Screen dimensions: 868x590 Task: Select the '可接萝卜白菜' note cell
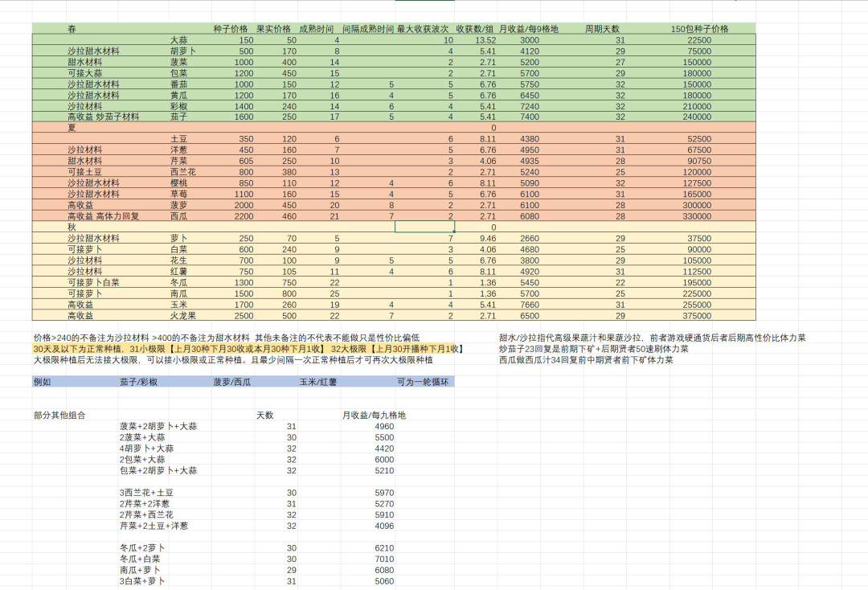click(93, 283)
